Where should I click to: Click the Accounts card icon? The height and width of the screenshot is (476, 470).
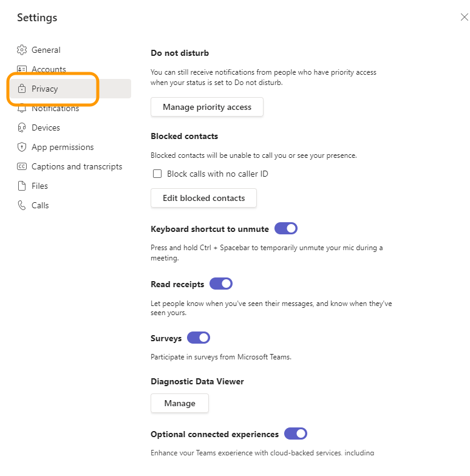click(x=22, y=69)
